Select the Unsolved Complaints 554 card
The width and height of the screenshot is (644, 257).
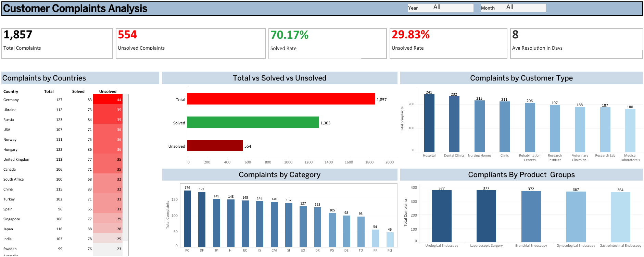click(x=190, y=44)
